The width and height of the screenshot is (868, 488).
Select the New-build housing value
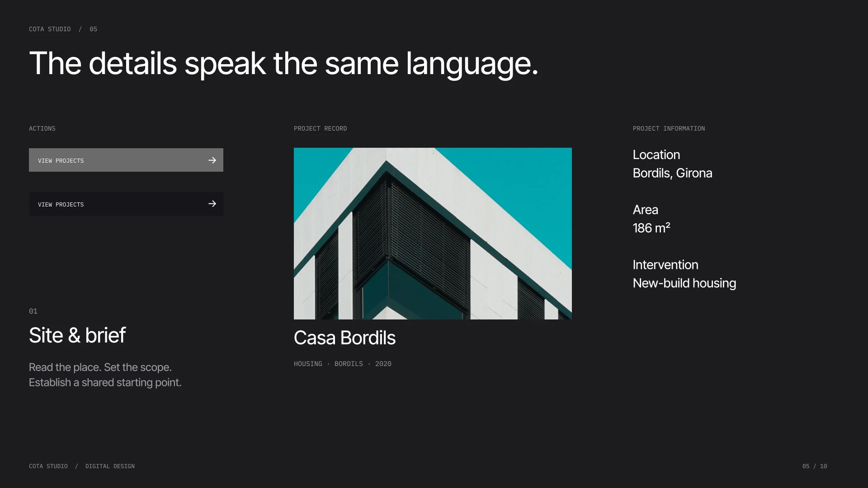pos(684,283)
